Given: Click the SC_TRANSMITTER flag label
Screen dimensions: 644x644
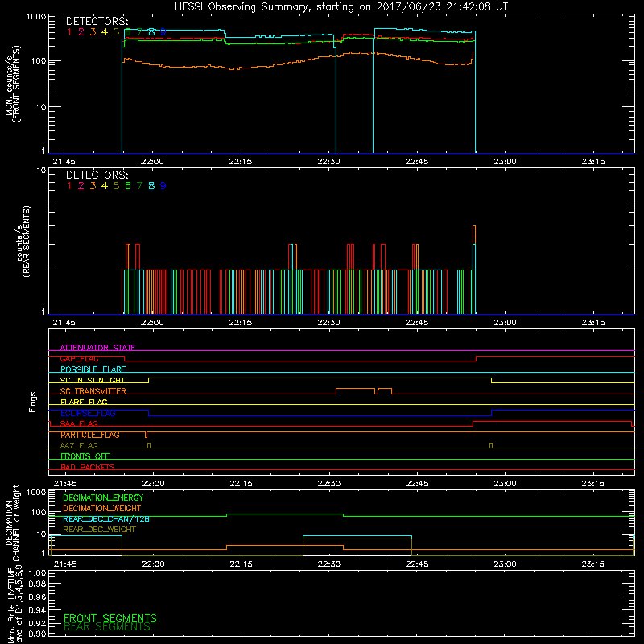Looking at the screenshot, I should [x=93, y=391].
